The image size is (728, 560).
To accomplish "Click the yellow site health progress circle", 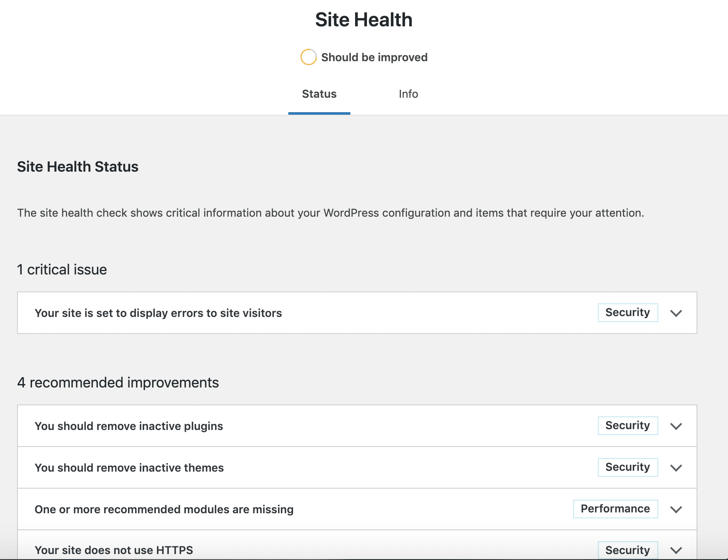I will coord(309,57).
